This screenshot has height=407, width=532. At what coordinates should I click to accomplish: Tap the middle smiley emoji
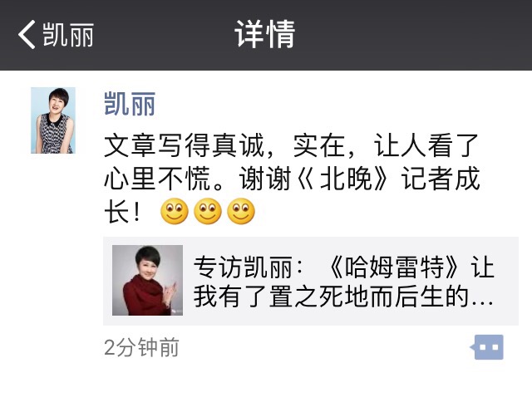(208, 211)
